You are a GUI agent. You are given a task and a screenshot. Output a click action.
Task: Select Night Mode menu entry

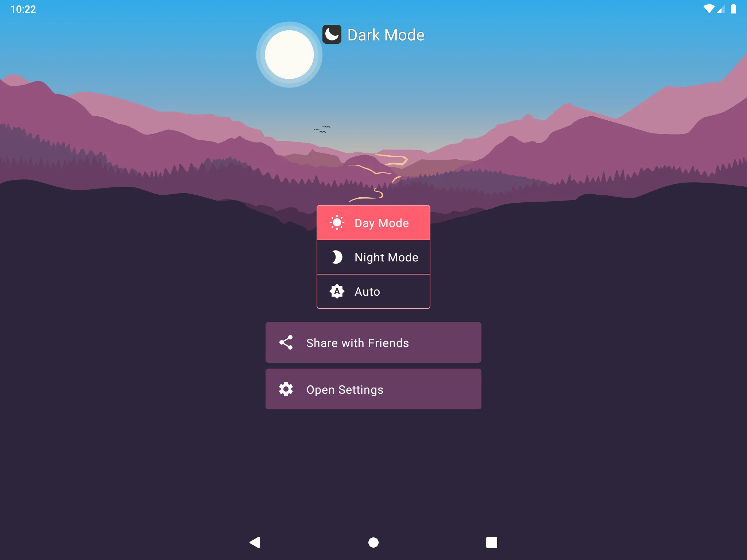373,256
